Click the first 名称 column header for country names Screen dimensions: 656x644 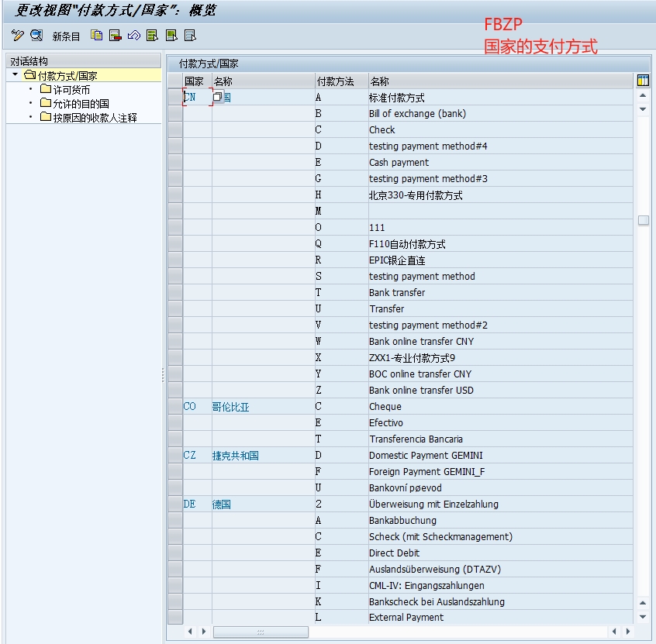263,81
